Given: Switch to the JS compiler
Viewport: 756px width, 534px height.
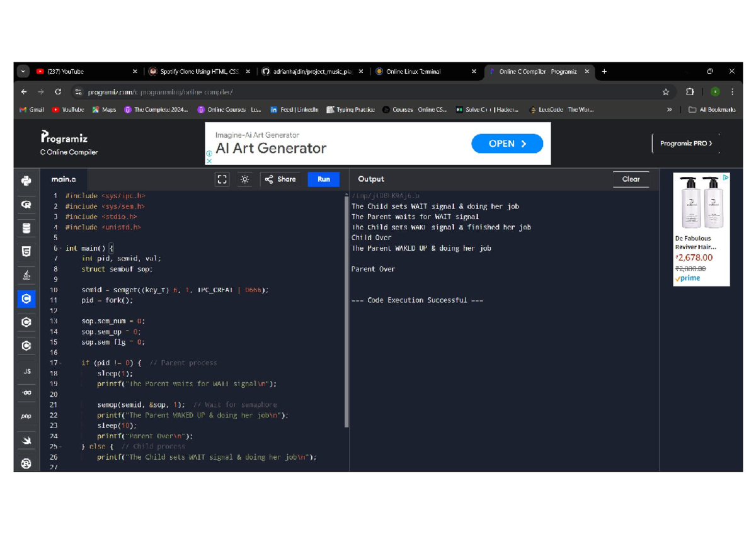Looking at the screenshot, I should pyautogui.click(x=26, y=372).
